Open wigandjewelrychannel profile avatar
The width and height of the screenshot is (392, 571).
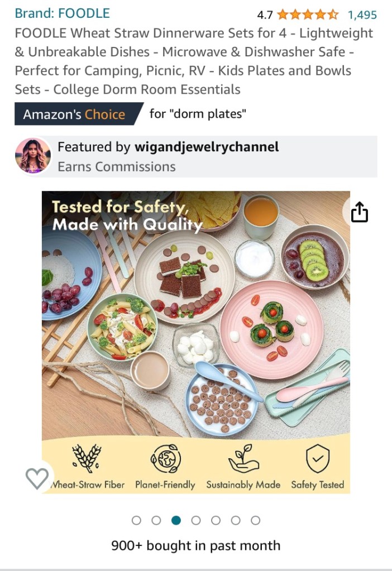(x=33, y=156)
